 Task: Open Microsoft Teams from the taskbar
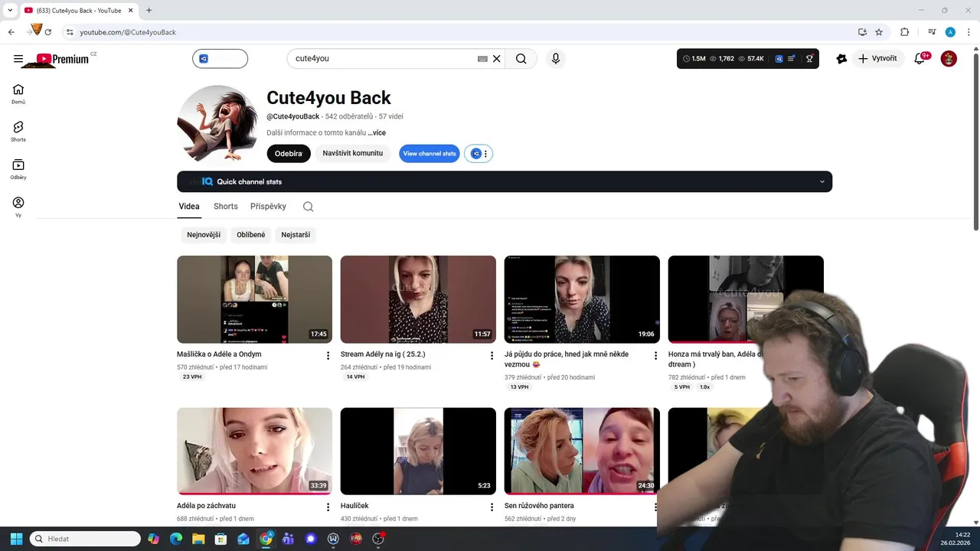pyautogui.click(x=288, y=539)
